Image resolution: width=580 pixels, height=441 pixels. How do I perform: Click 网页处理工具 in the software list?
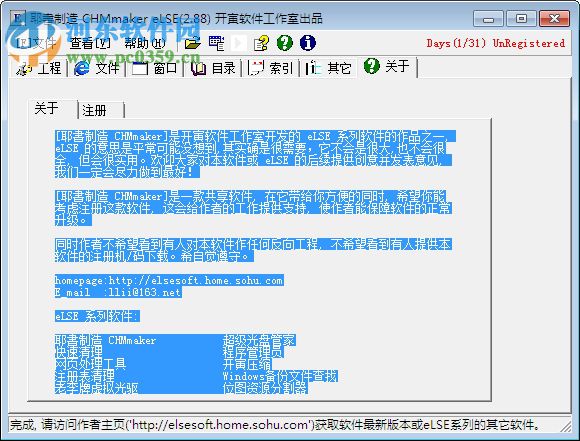[91, 364]
